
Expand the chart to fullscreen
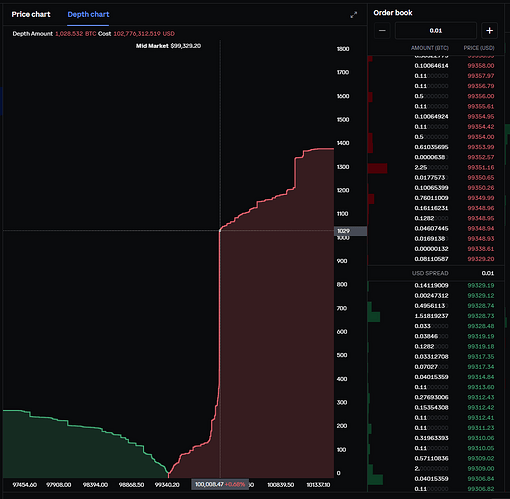click(x=354, y=15)
